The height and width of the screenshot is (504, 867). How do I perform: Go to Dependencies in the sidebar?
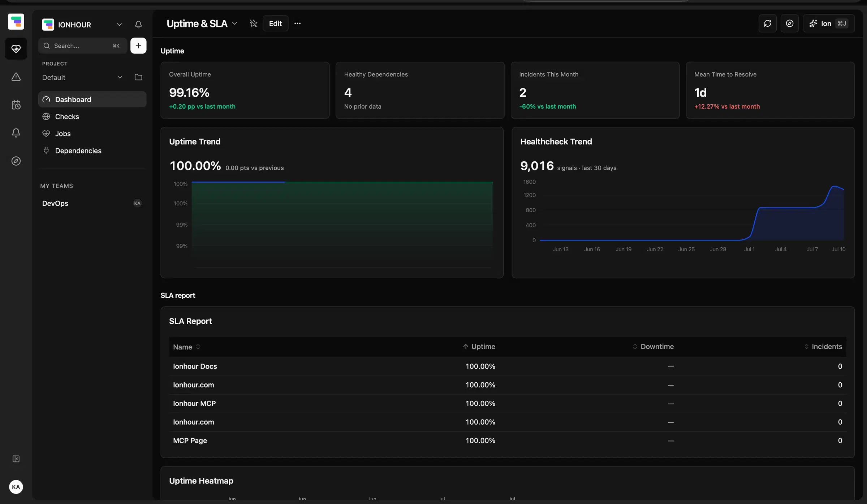[92, 151]
